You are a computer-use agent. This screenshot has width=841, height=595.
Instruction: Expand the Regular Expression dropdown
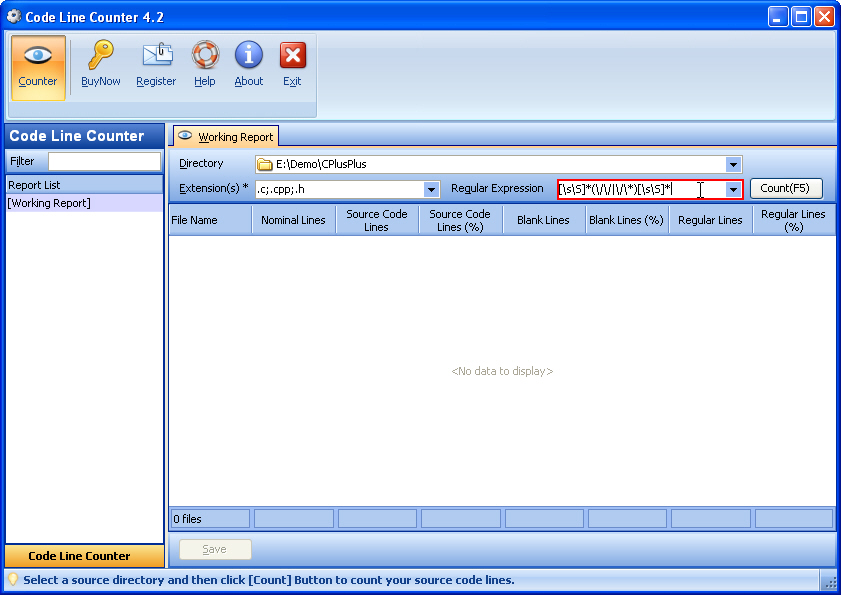point(733,189)
